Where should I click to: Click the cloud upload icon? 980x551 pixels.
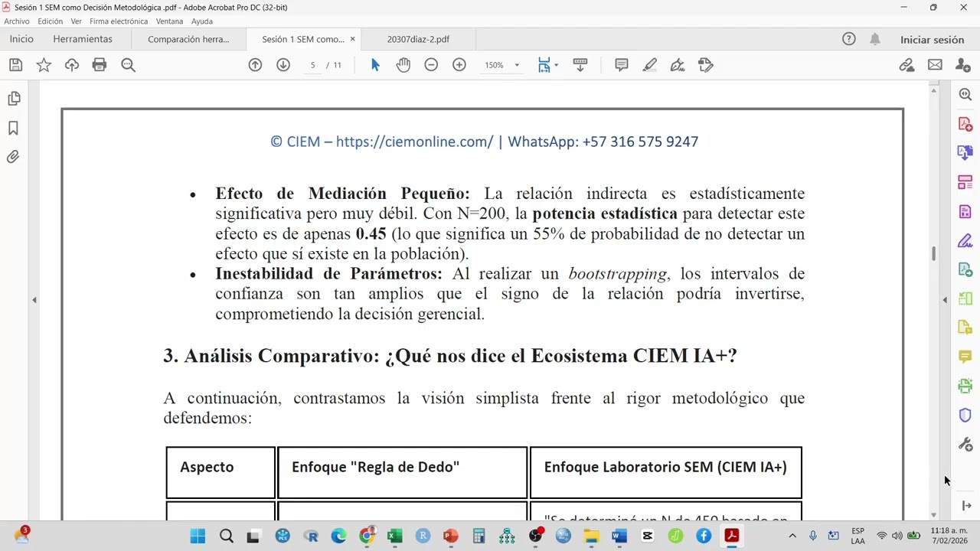(72, 65)
